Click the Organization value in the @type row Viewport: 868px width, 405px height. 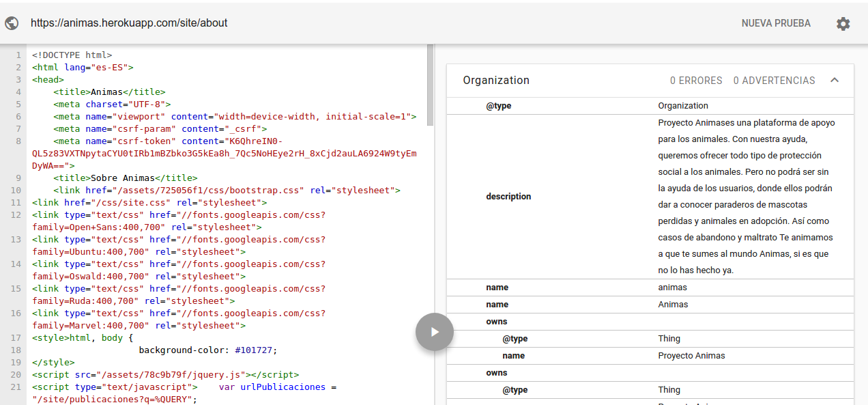pos(683,106)
